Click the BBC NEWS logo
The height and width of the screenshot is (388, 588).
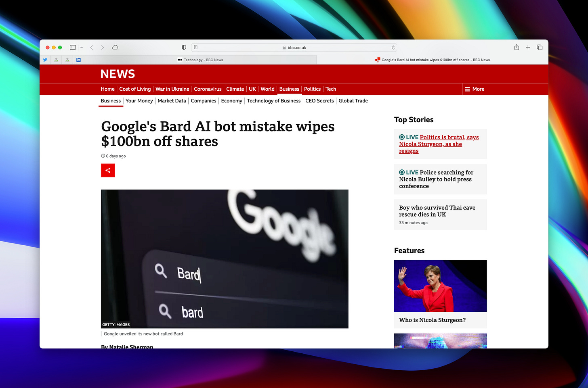point(118,74)
